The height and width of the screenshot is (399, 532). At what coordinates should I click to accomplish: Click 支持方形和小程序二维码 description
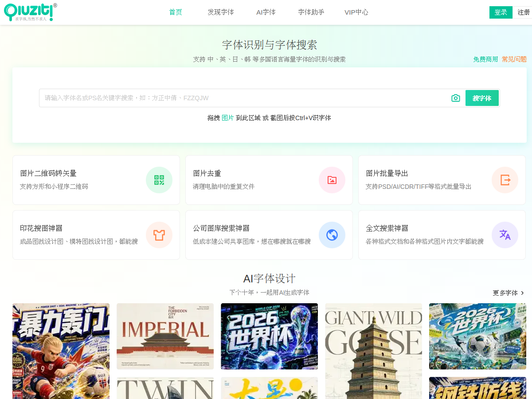pos(54,187)
